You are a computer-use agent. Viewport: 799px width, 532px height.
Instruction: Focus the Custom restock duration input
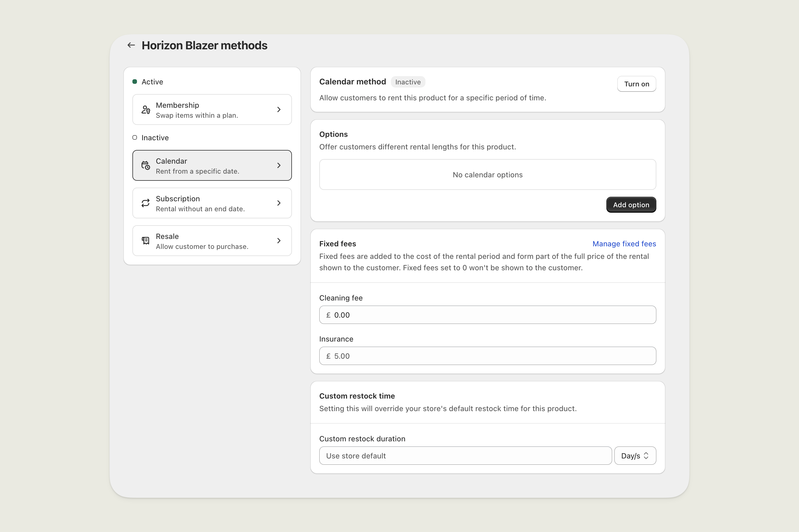tap(465, 456)
